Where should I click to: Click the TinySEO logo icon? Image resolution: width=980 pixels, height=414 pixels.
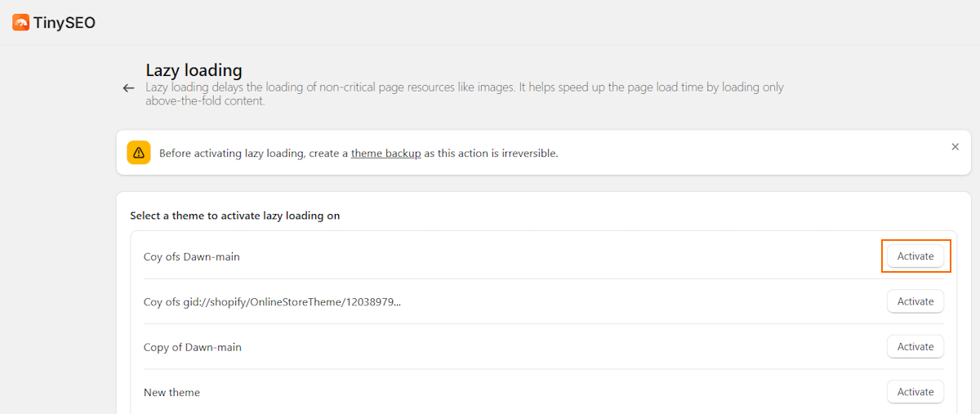coord(21,23)
